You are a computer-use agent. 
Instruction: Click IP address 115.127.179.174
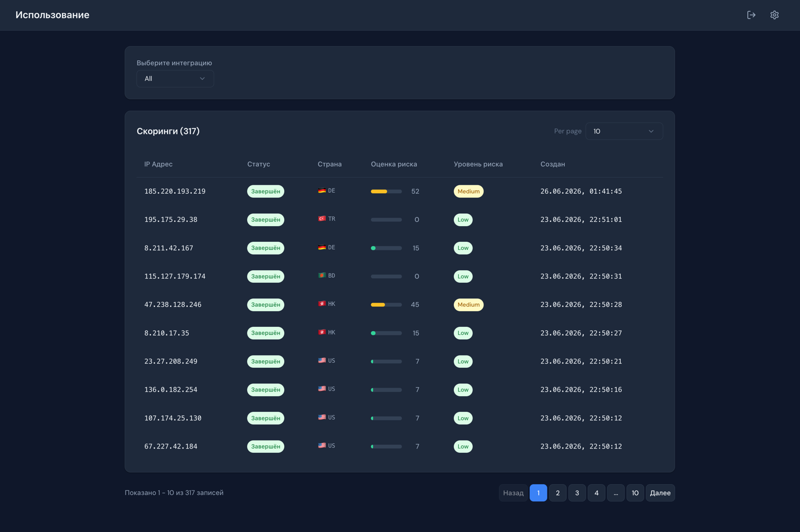coord(175,276)
